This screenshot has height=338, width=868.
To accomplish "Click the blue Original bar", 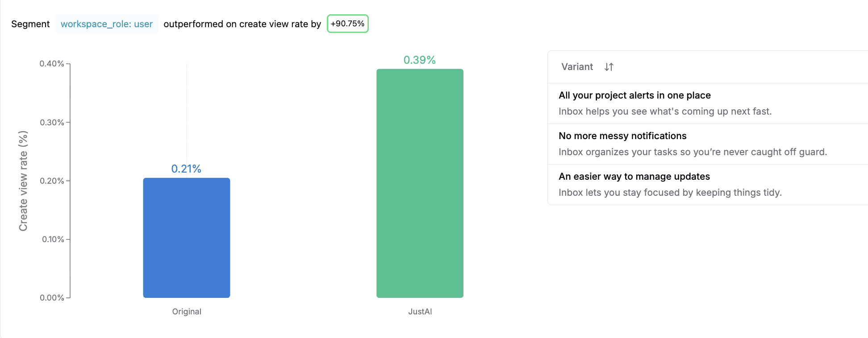I will coord(186,238).
